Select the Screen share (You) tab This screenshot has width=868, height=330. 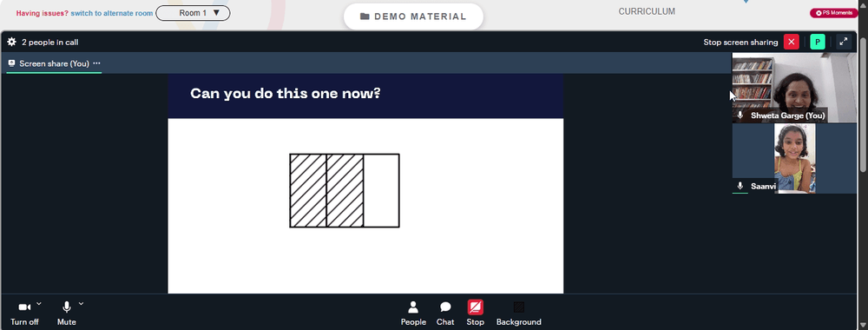pyautogui.click(x=54, y=63)
